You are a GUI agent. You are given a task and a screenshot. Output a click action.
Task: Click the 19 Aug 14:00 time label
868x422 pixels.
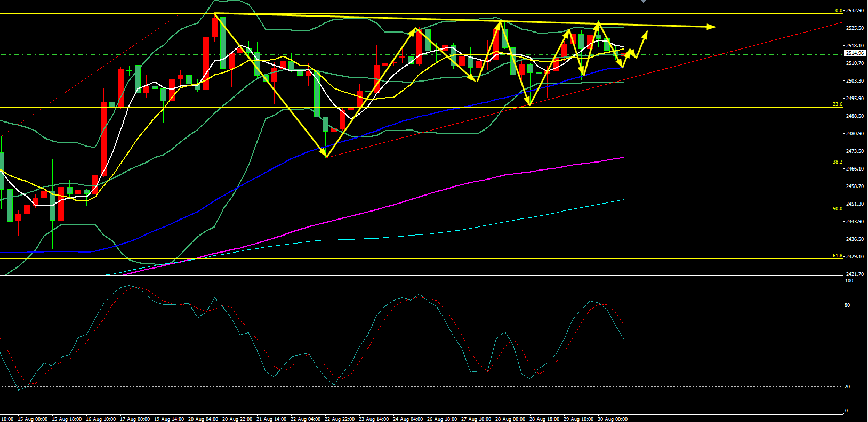[169, 419]
